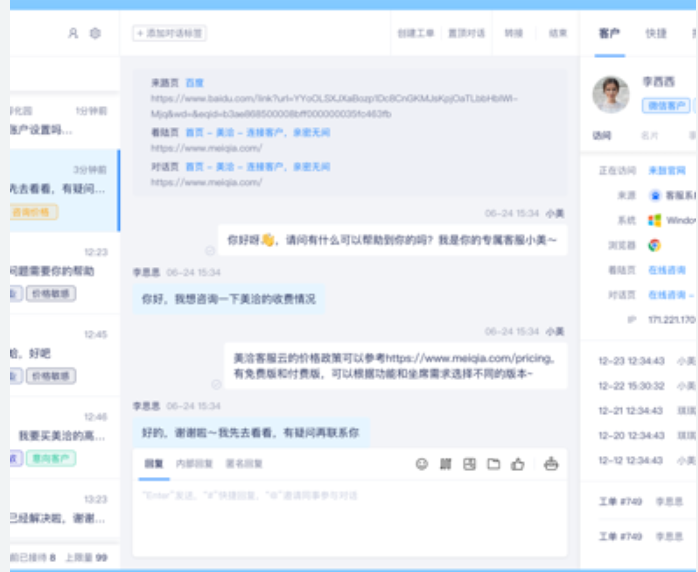Click the robot assistant icon
Image resolution: width=698 pixels, height=572 pixels.
click(x=550, y=464)
